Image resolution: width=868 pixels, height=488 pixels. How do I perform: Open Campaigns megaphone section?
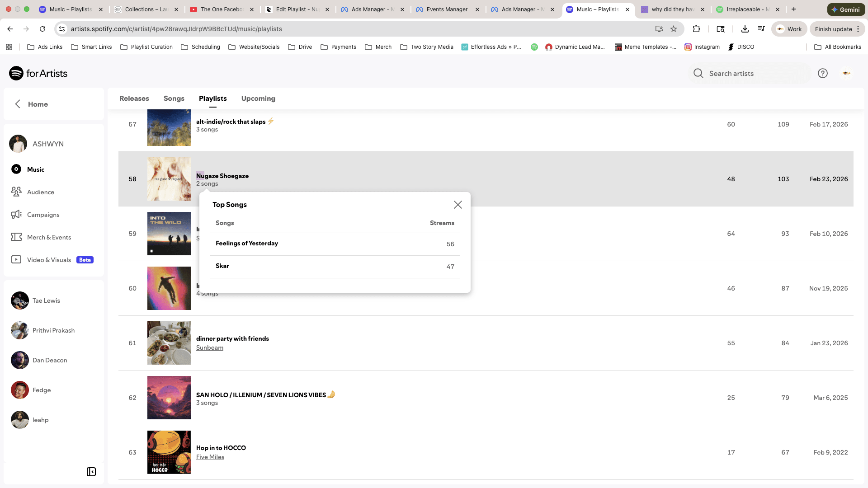(43, 215)
